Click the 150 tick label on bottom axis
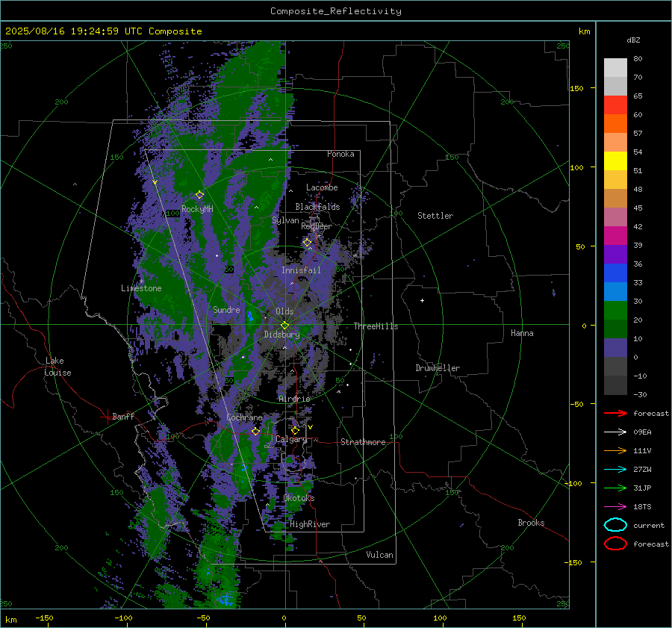The width and height of the screenshot is (672, 628). point(519,618)
